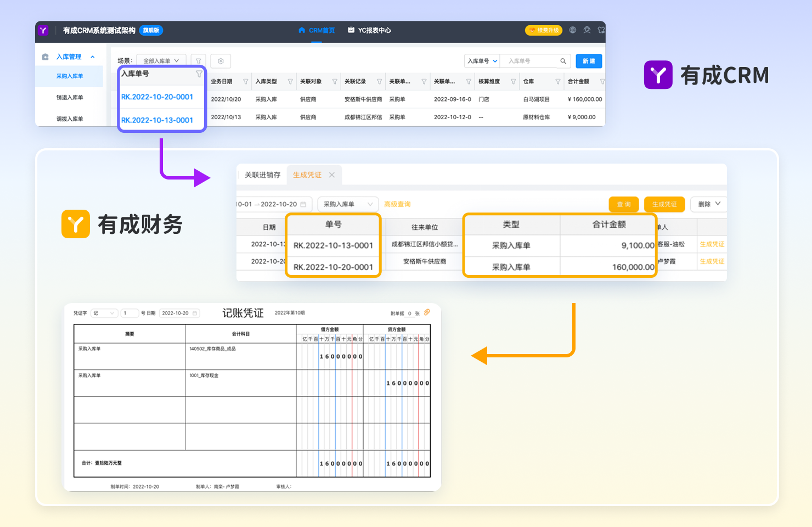The width and height of the screenshot is (812, 527).
Task: Select 调拨入库单 in sidebar
Action: 70,119
